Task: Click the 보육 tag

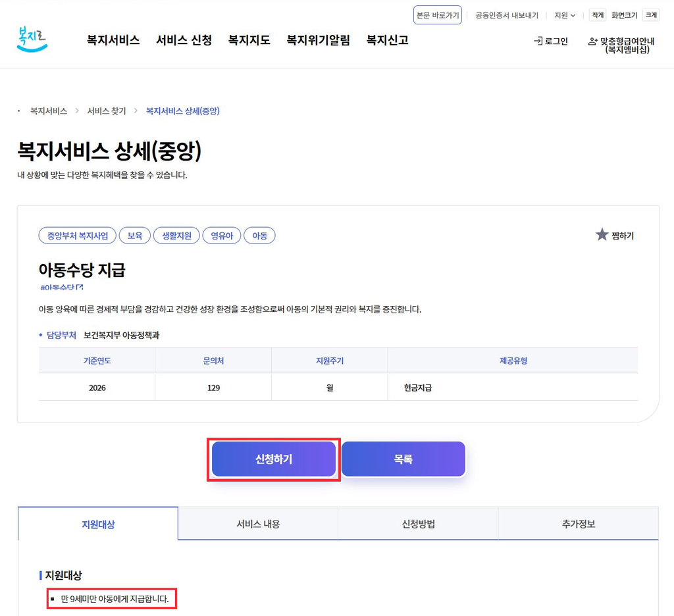Action: (x=134, y=236)
